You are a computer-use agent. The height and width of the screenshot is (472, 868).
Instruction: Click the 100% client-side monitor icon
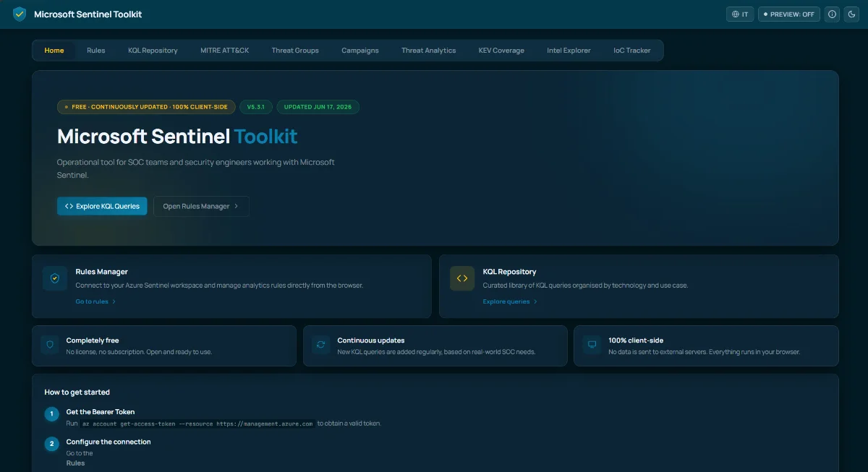592,345
